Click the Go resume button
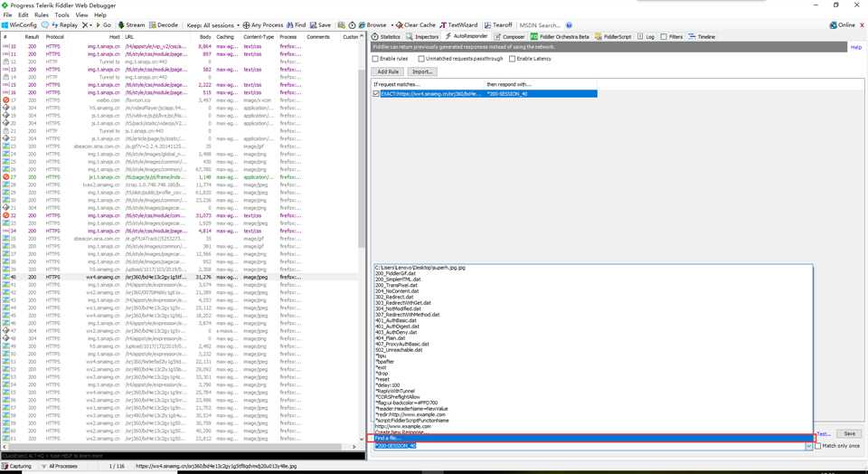Viewport: 868px width, 474px height. click(103, 25)
